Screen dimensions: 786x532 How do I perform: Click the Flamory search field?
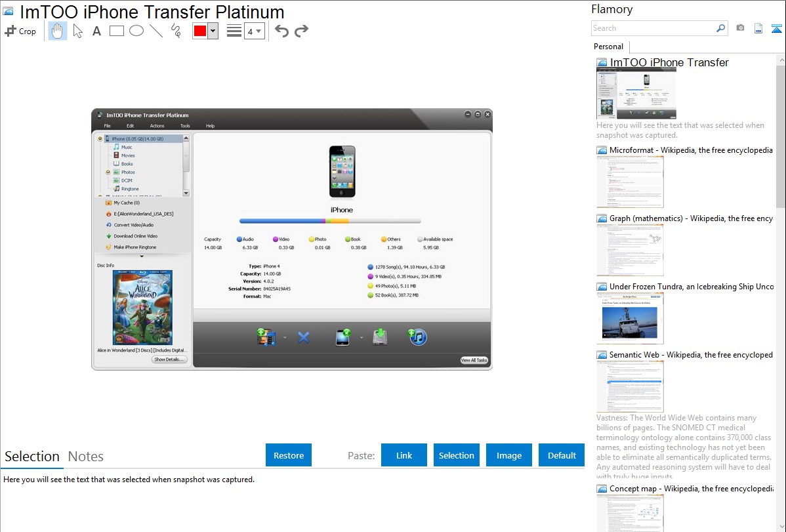(x=653, y=28)
